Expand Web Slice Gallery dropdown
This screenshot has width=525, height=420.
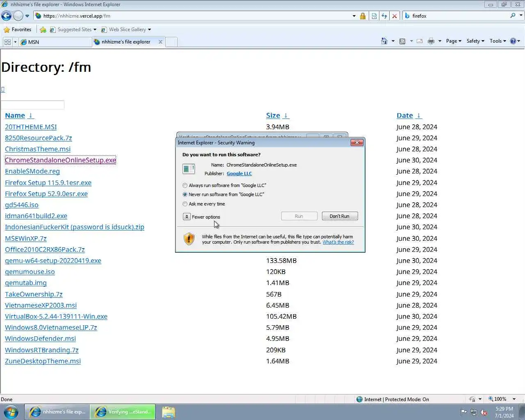click(149, 30)
